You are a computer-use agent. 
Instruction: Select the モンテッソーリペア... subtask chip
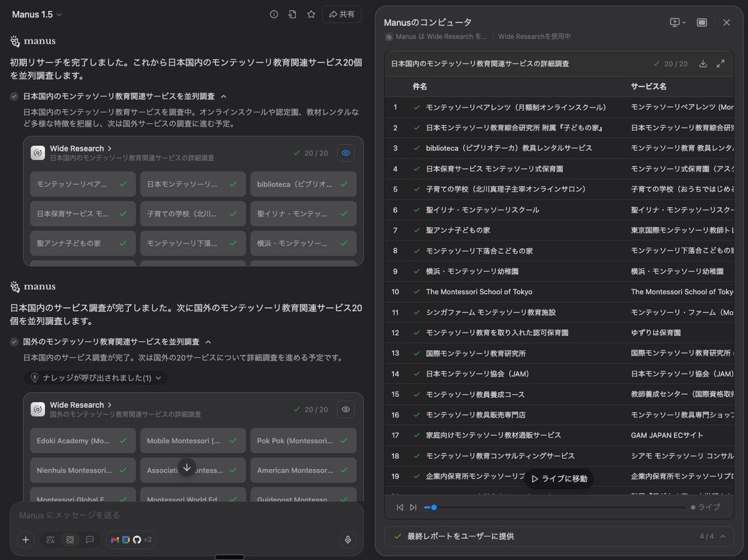point(83,185)
